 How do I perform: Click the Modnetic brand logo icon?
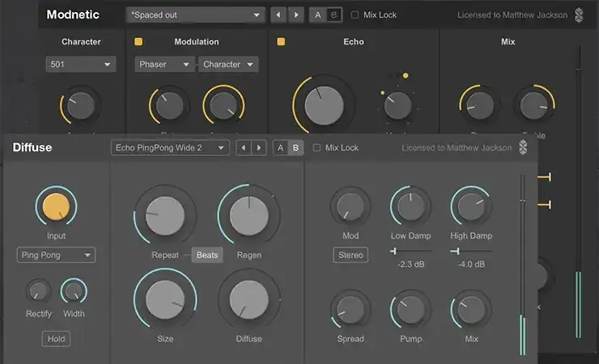coord(579,15)
